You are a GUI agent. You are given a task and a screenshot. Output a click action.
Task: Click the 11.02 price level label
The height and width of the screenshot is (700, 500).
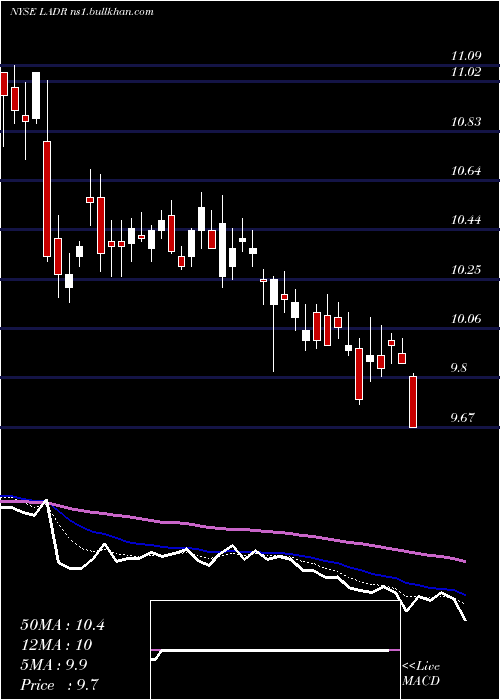466,71
